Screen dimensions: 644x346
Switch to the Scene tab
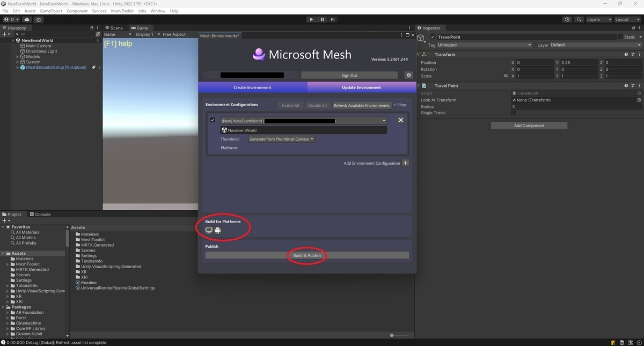[114, 28]
